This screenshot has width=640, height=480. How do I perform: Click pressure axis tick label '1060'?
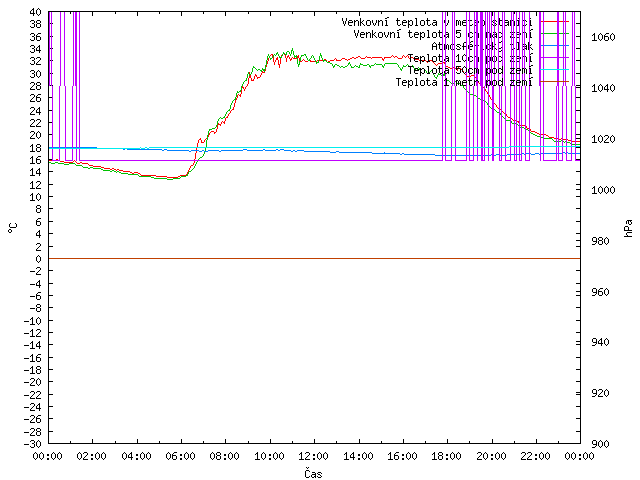pos(603,38)
